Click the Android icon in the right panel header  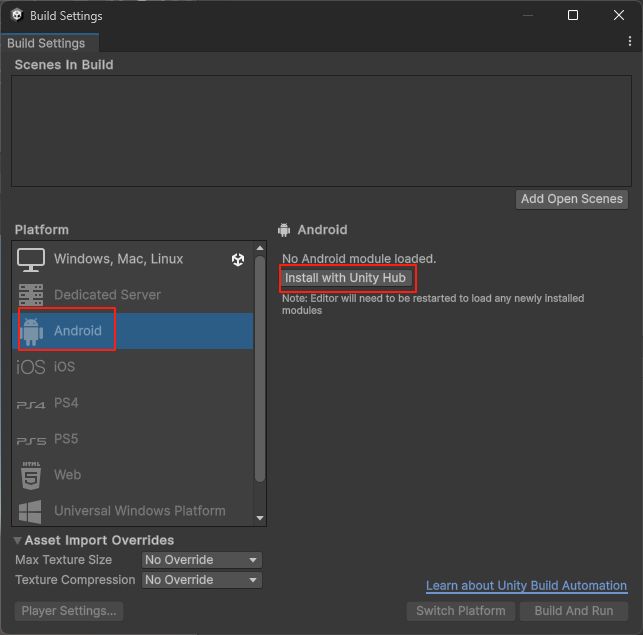click(x=284, y=230)
